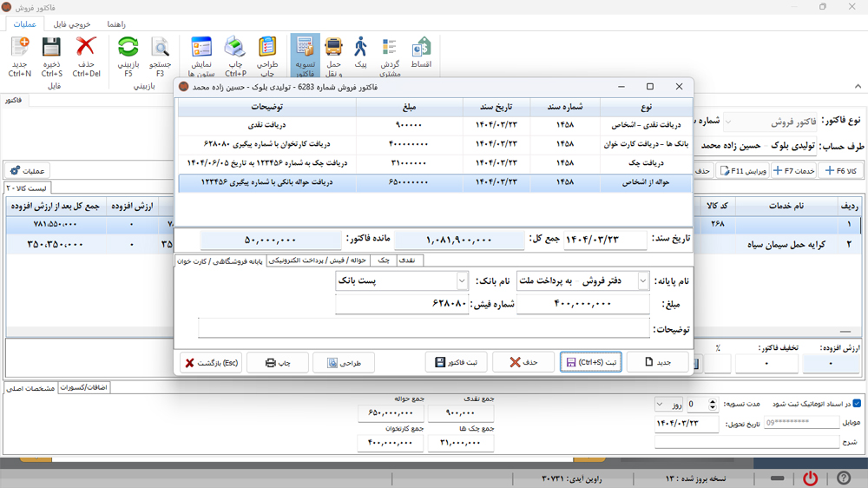868x488 pixels.
Task: Click the بازبینی (Refresh) green arrows icon
Action: click(128, 48)
